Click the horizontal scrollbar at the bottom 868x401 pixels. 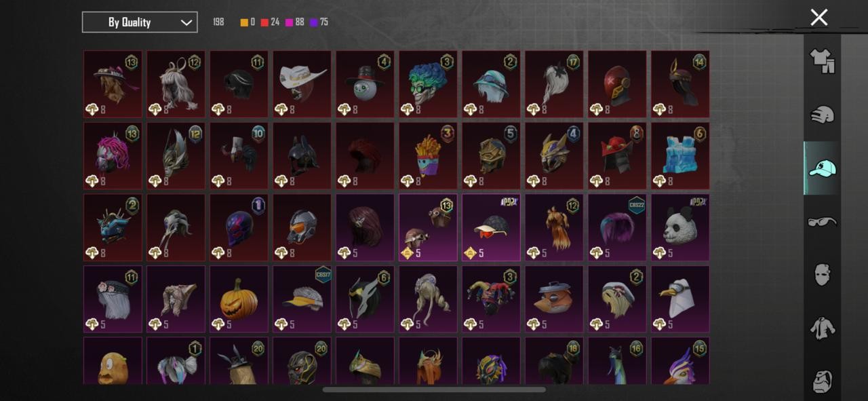click(434, 389)
